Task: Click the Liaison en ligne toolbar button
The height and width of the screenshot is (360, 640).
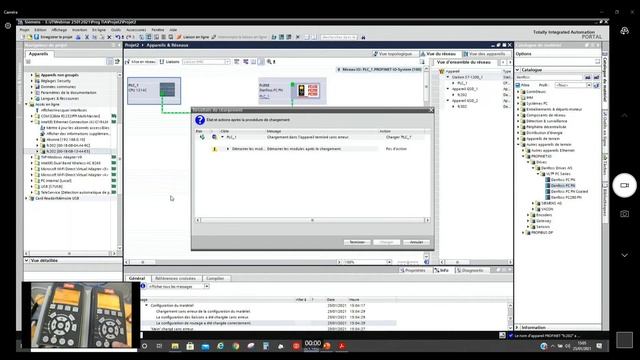Action: [193, 37]
